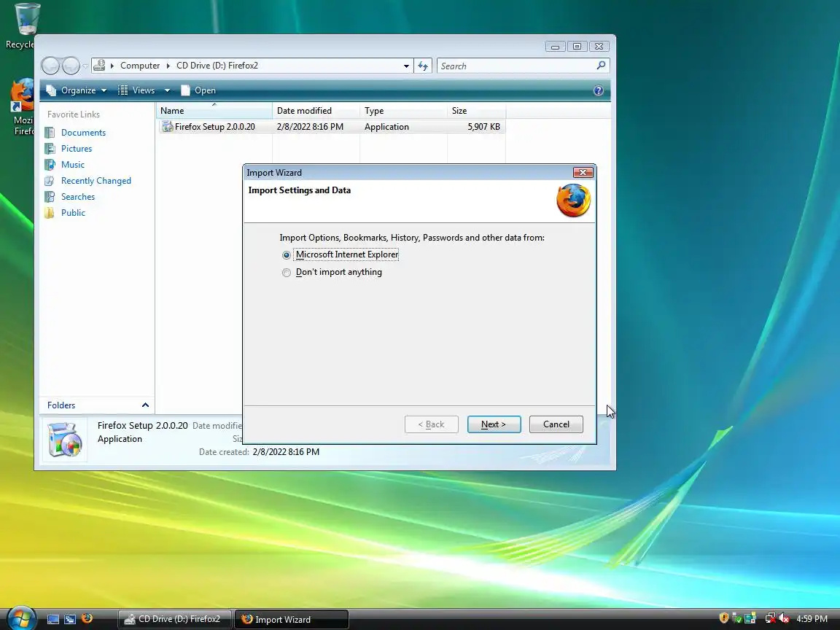Click the refresh button by address bar

[423, 66]
